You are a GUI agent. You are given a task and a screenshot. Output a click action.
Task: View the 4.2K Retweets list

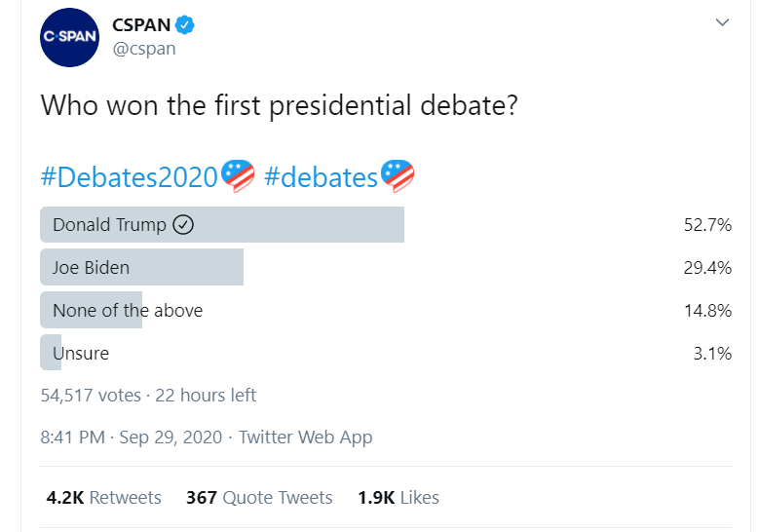[x=104, y=497]
